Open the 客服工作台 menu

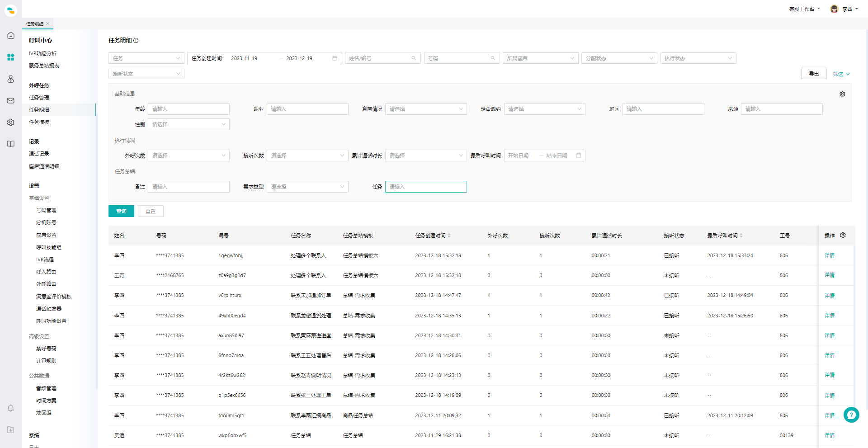[x=804, y=9]
